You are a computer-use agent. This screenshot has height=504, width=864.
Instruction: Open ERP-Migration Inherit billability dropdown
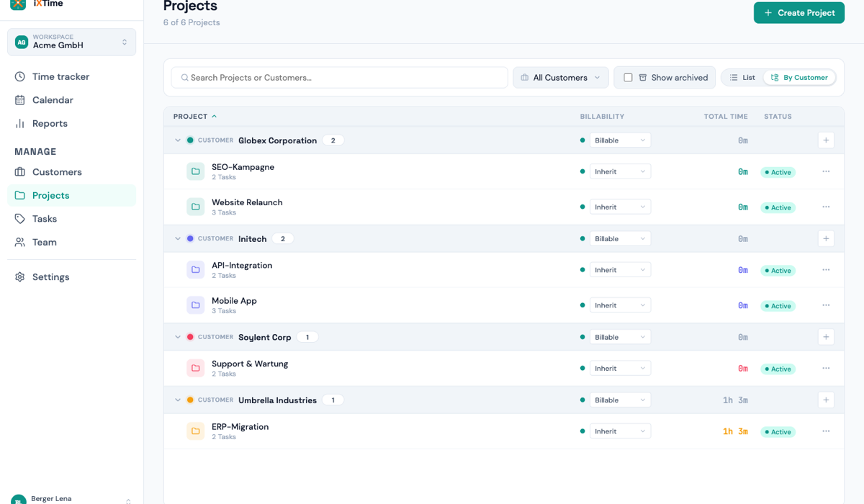[620, 431]
